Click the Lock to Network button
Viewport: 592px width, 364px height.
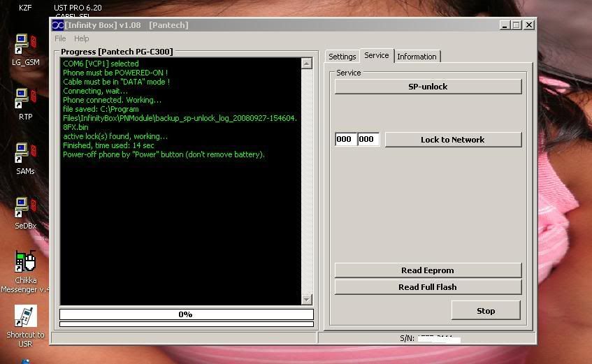(x=452, y=140)
